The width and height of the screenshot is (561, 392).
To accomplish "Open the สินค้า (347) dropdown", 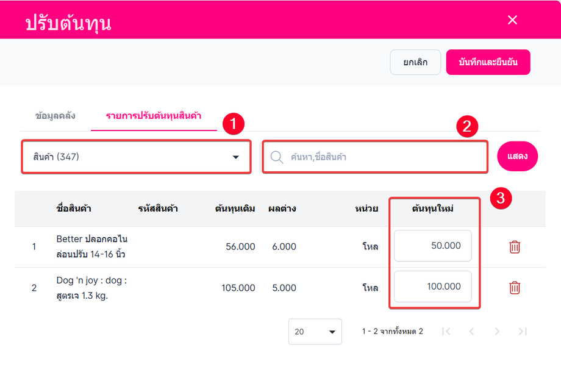I will [x=135, y=157].
